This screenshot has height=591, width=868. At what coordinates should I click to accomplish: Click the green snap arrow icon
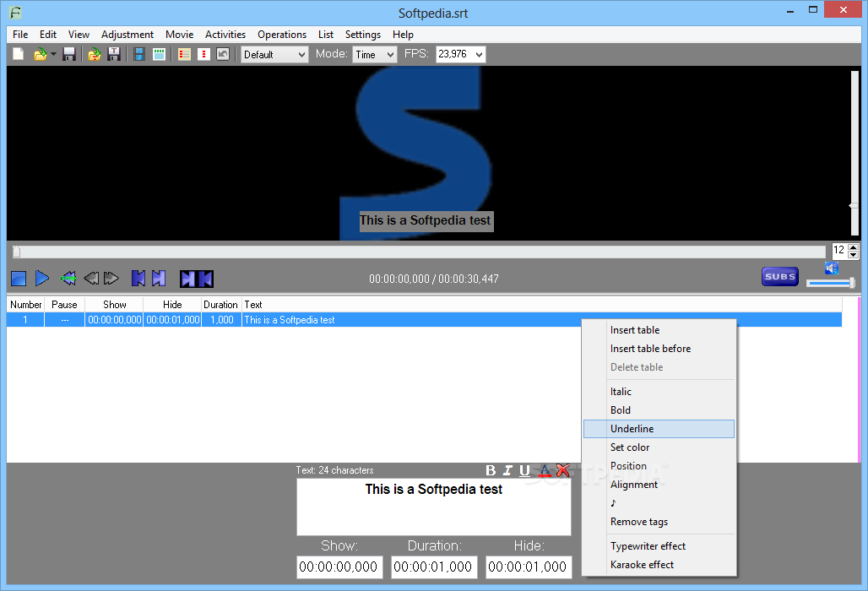coord(68,279)
